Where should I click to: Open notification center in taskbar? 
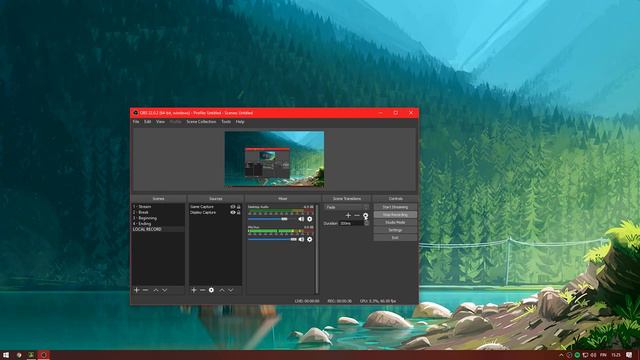tap(629, 355)
